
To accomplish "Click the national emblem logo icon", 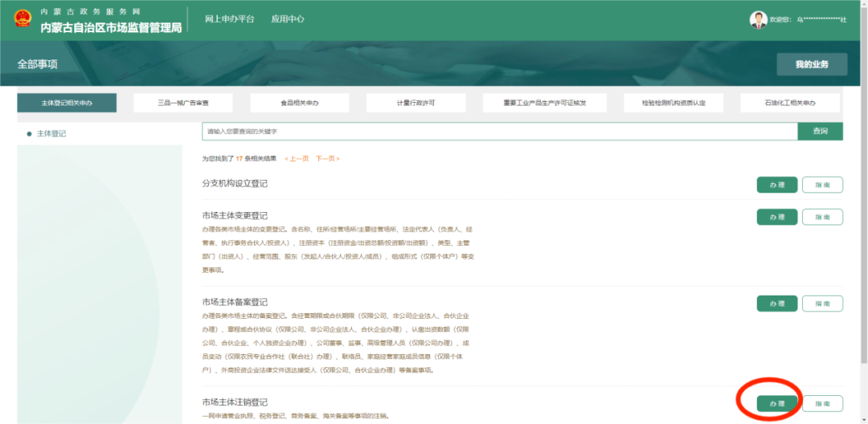I will 23,18.
